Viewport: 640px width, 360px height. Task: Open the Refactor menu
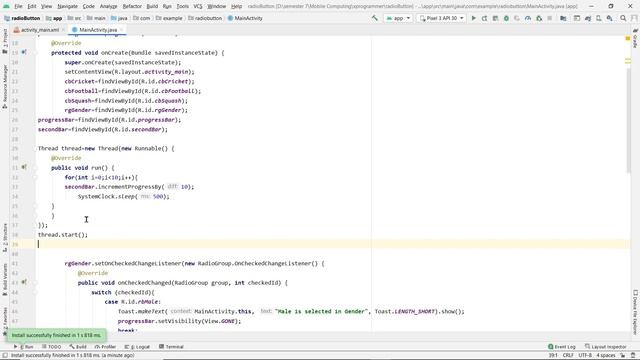tap(132, 7)
